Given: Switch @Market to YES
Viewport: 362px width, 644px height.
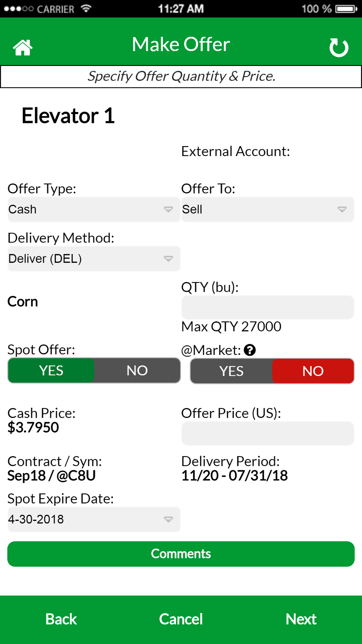Looking at the screenshot, I should (231, 371).
